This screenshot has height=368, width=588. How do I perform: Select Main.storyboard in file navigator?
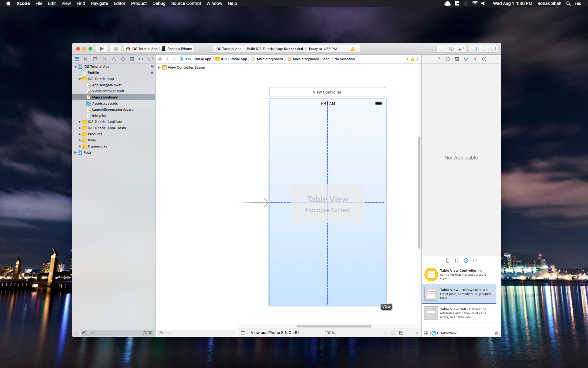click(x=104, y=97)
